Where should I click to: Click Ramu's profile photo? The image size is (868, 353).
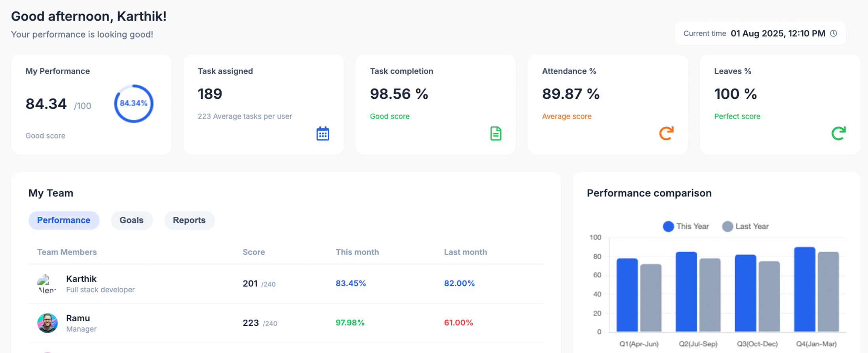pos(47,323)
